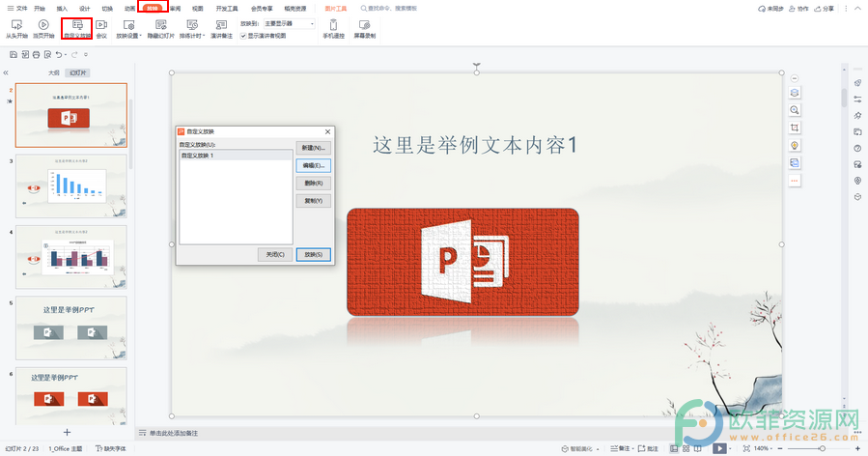Image resolution: width=868 pixels, height=456 pixels.
Task: Click Hide Slide (隐藏幻灯片) icon
Action: 160,29
